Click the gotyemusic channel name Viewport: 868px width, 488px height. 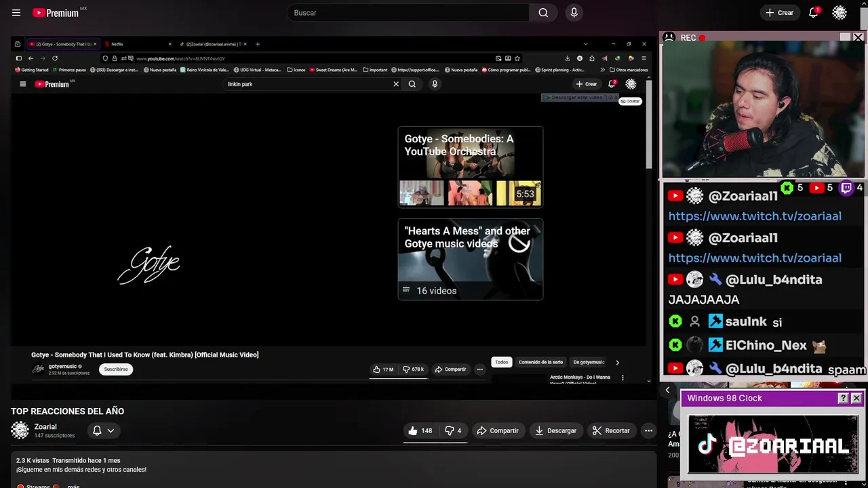pyautogui.click(x=62, y=367)
